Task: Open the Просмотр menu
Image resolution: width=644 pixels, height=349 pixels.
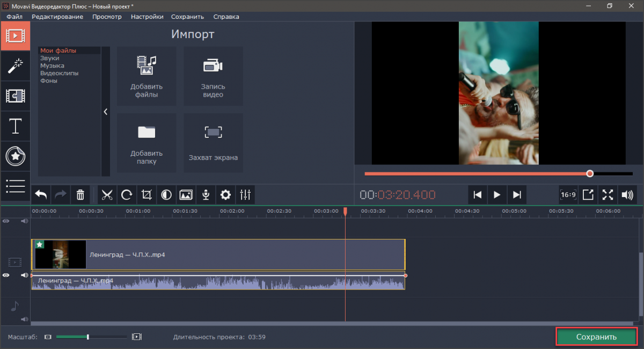Action: pos(107,17)
